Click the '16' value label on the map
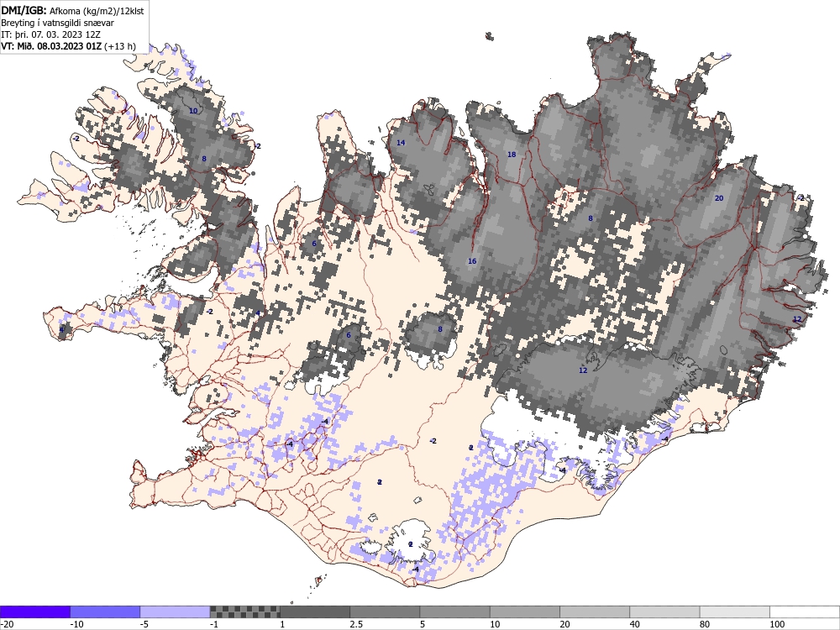840x630 pixels. [x=472, y=261]
